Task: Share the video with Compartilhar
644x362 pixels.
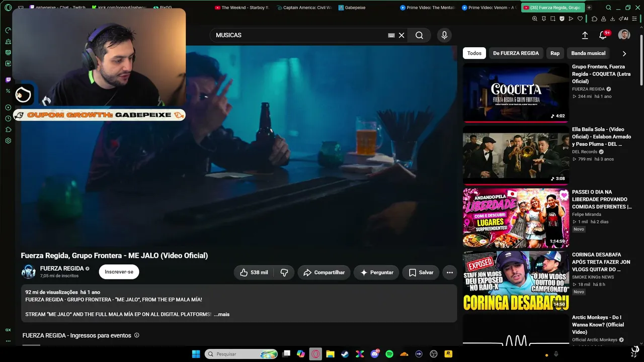Action: click(324, 273)
